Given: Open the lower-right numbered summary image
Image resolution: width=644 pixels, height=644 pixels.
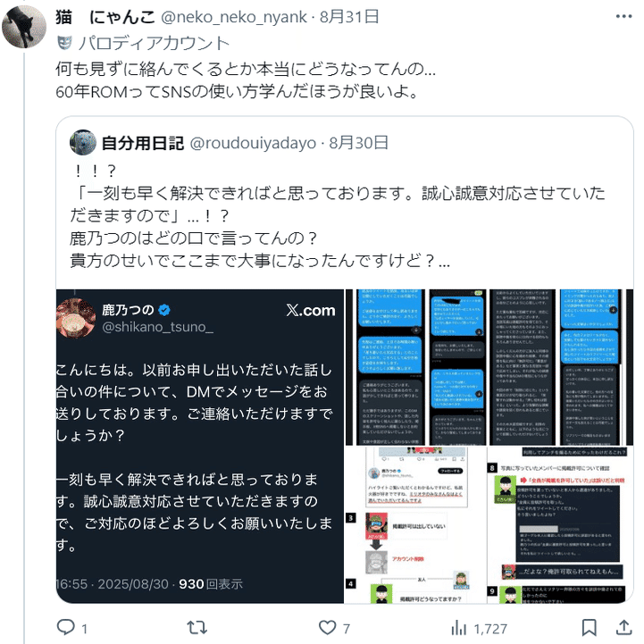Looking at the screenshot, I should (x=560, y=525).
